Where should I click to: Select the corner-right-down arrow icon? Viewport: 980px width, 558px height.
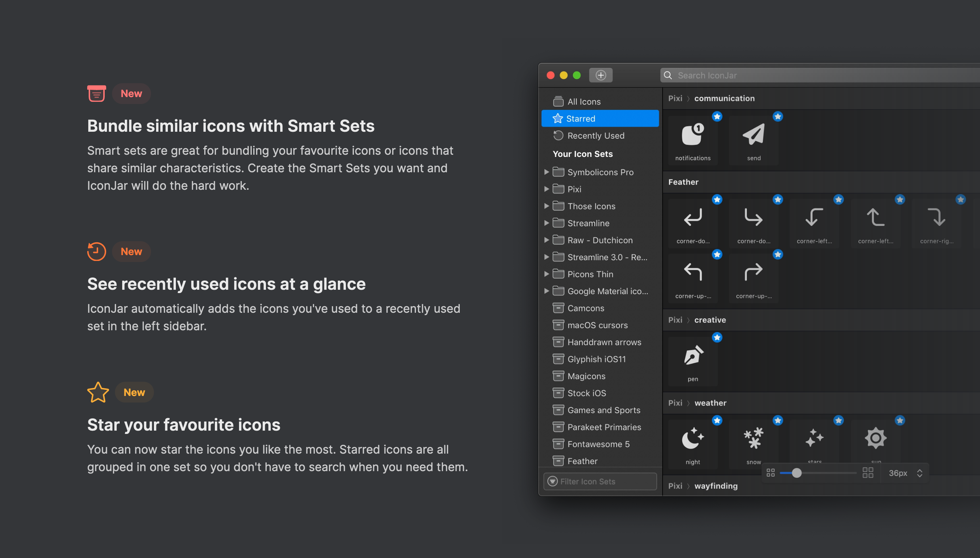[x=937, y=223]
